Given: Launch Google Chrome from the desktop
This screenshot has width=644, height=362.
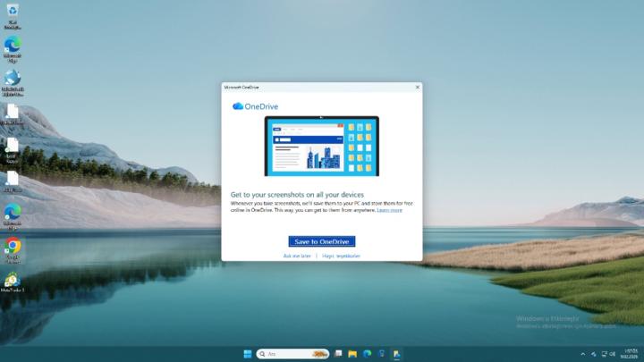Looking at the screenshot, I should 13,251.
